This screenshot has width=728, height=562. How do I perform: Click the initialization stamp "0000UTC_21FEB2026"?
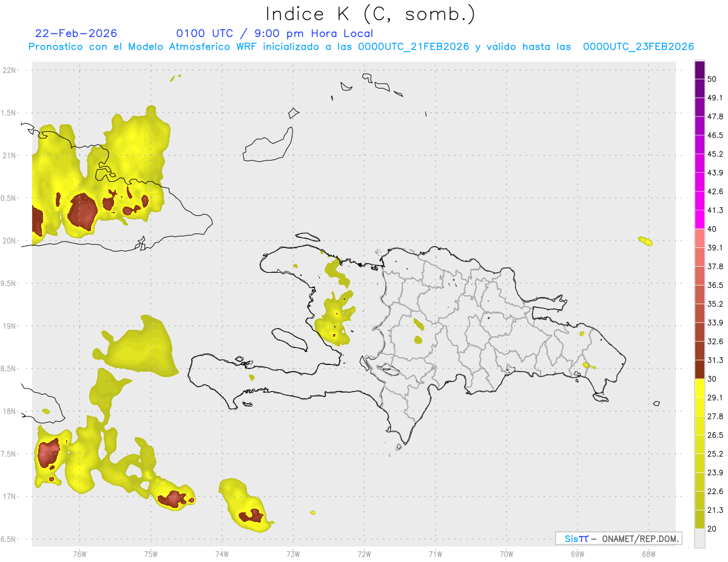tap(413, 47)
